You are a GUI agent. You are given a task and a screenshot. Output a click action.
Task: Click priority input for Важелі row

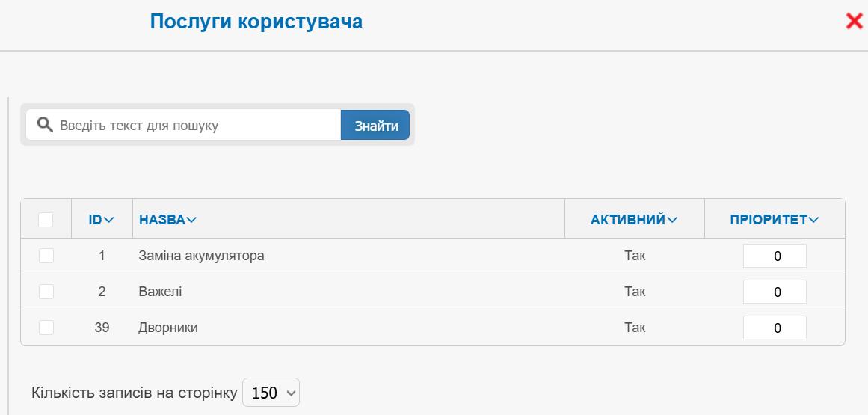pyautogui.click(x=775, y=292)
